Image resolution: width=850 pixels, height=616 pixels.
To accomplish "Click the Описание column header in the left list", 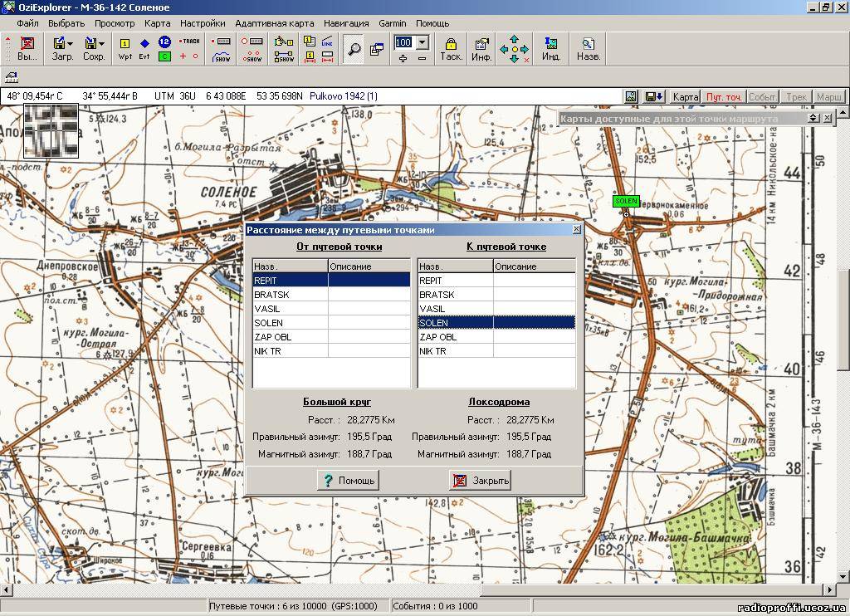I will click(x=369, y=266).
